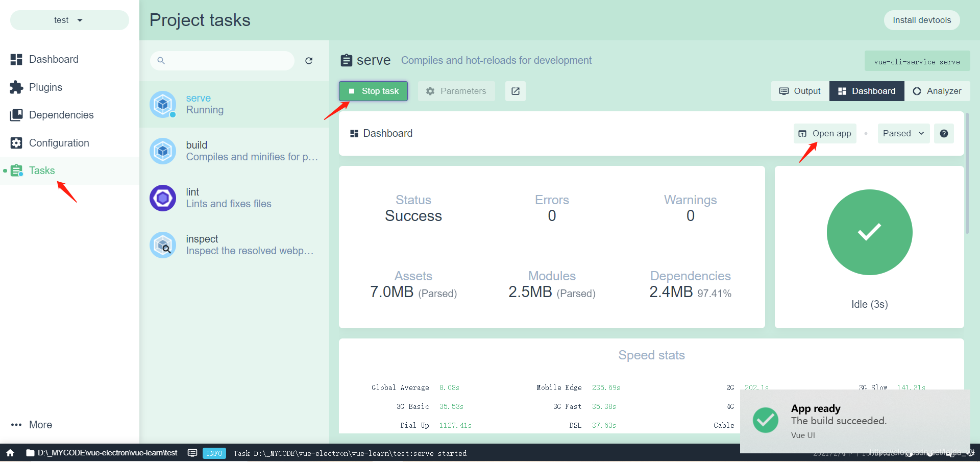Click the dashboard panel scrollbar
The image size is (980, 462).
tap(967, 174)
